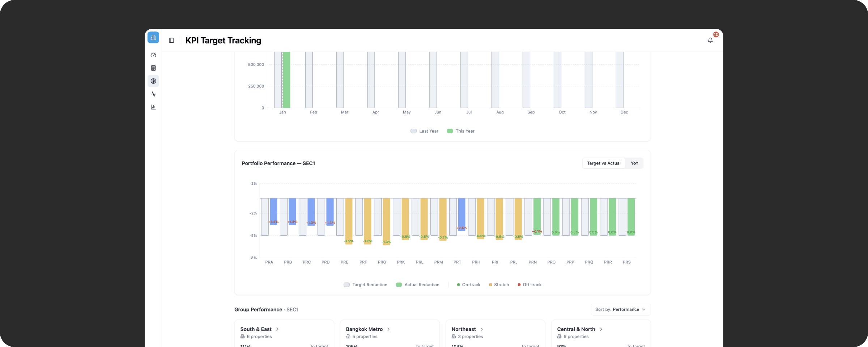The image size is (868, 347).
Task: Expand the Bangkok Metro group chevron
Action: click(x=388, y=329)
